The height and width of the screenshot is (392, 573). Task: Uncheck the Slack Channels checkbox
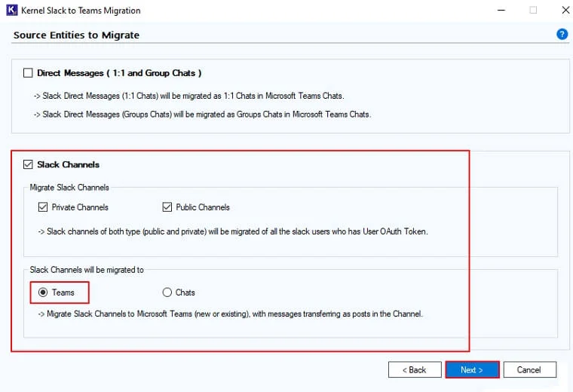pos(28,164)
